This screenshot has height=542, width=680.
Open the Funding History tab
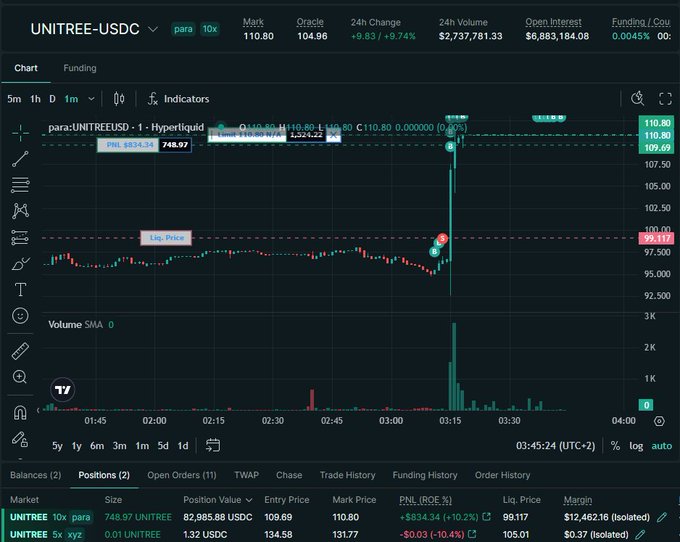(425, 475)
